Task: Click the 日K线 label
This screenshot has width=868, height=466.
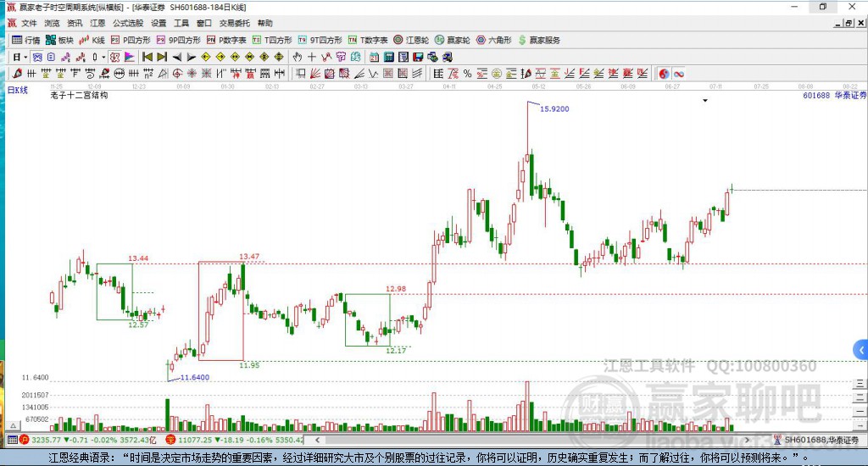Action: 18,90
